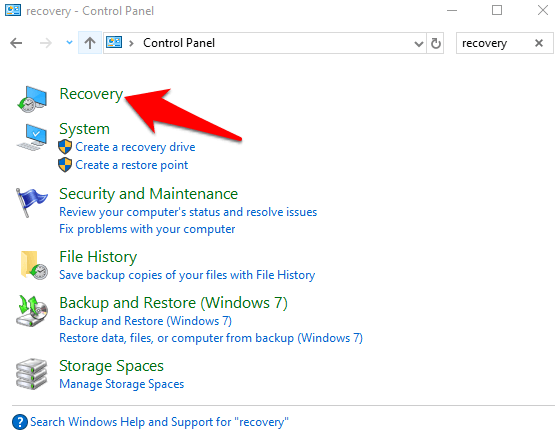Select Create a recovery drive
The width and height of the screenshot is (555, 436).
(135, 147)
